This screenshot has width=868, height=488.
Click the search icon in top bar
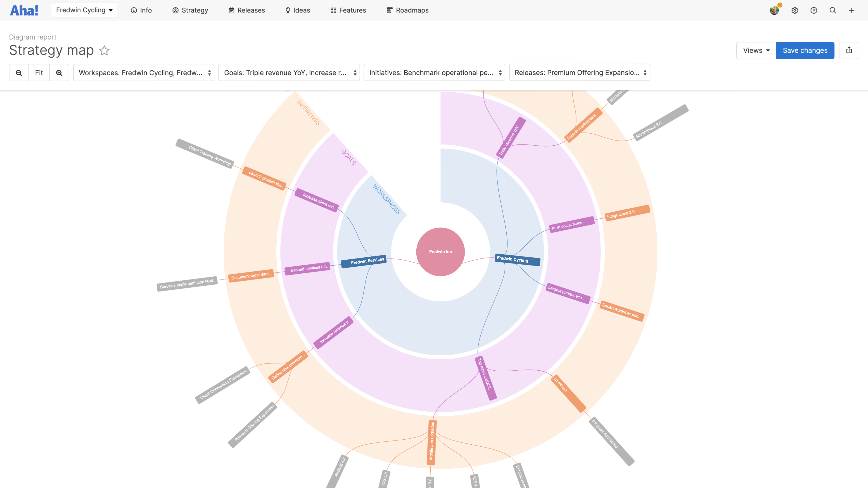click(833, 10)
